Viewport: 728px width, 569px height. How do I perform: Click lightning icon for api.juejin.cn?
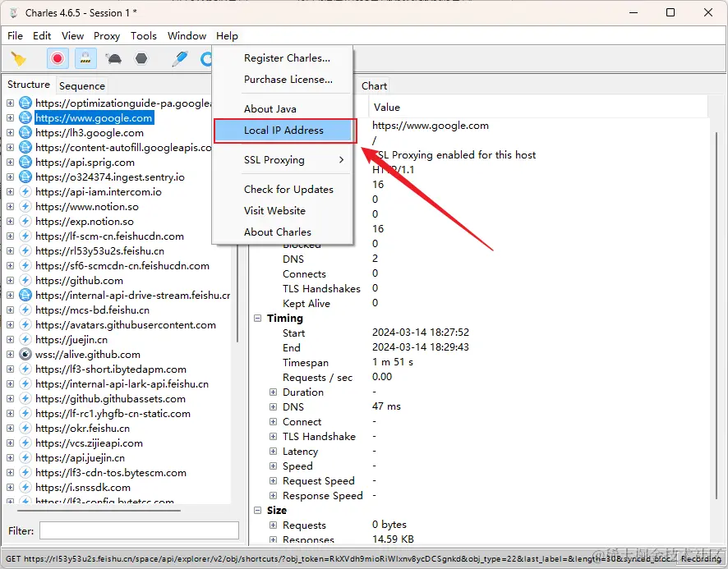click(x=25, y=457)
